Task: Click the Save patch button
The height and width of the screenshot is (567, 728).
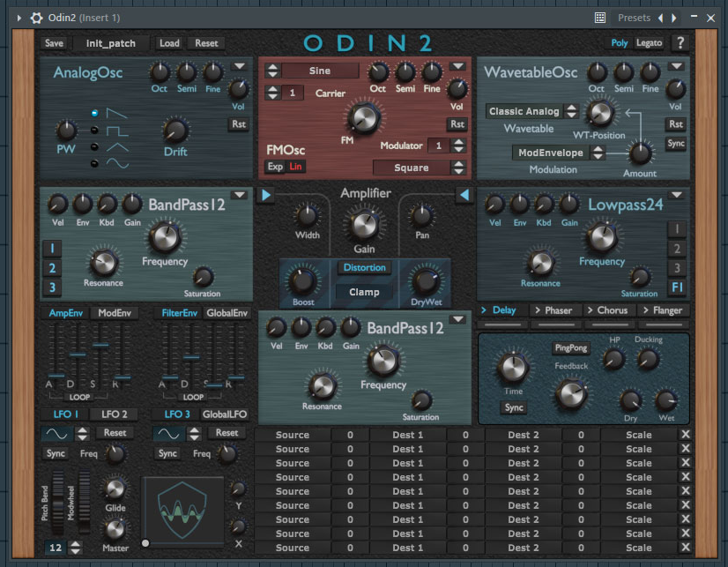Action: 54,43
